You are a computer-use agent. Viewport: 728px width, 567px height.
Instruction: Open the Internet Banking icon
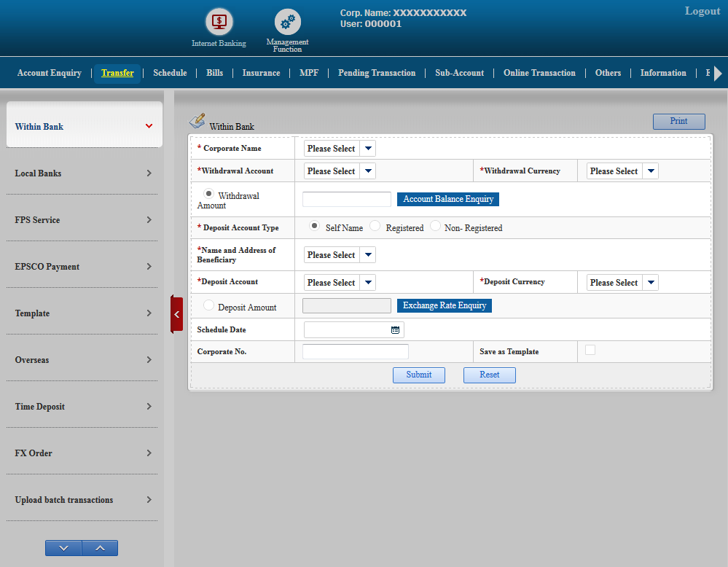point(218,22)
